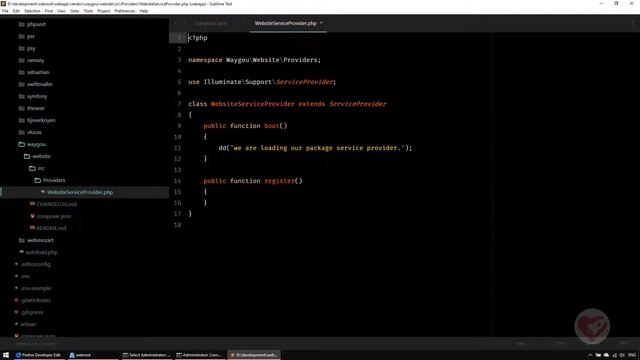
Task: Select the Sublime Text taskbar button
Action: [254, 355]
